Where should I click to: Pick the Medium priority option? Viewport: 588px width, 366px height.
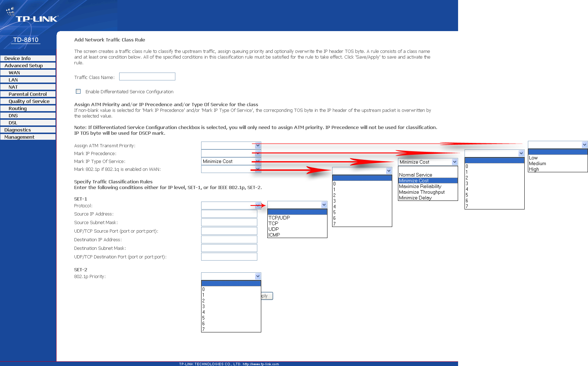pyautogui.click(x=558, y=163)
